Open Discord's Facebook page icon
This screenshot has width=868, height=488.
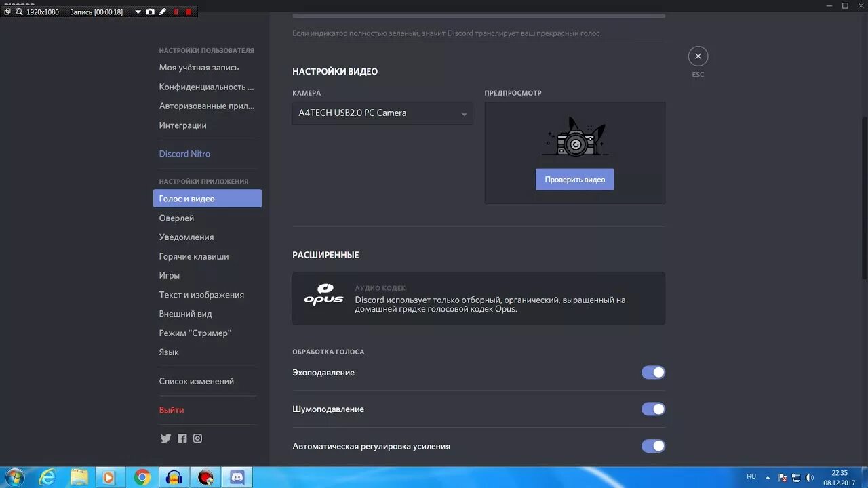pos(182,439)
